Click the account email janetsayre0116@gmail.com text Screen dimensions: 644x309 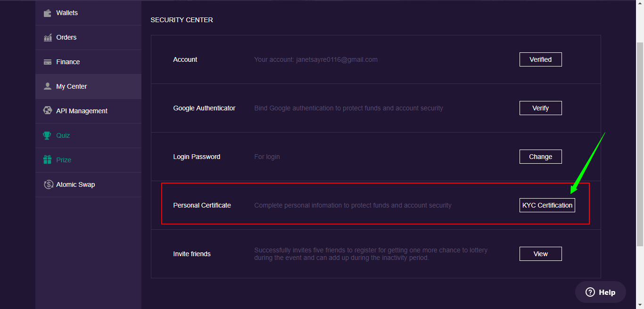coord(337,59)
